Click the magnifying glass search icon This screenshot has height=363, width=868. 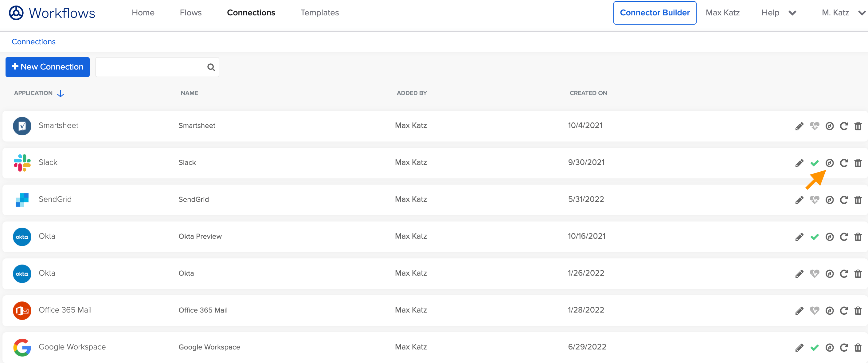(x=211, y=67)
